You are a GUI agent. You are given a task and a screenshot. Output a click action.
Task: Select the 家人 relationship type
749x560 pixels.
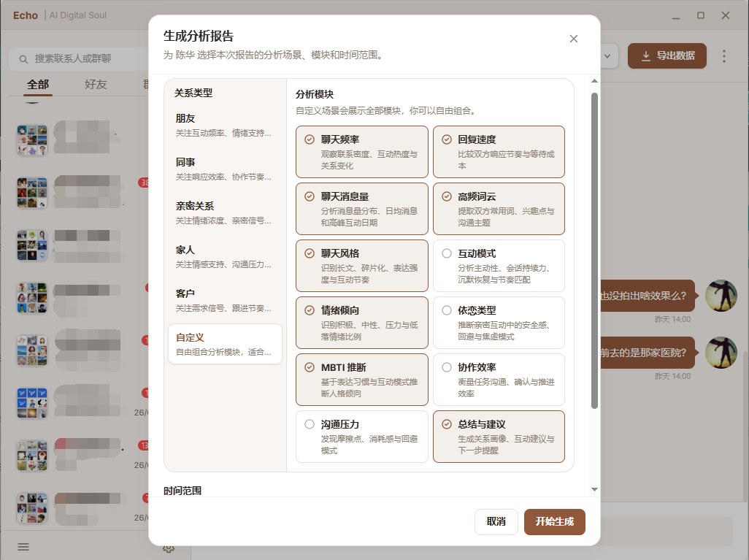click(x=225, y=256)
